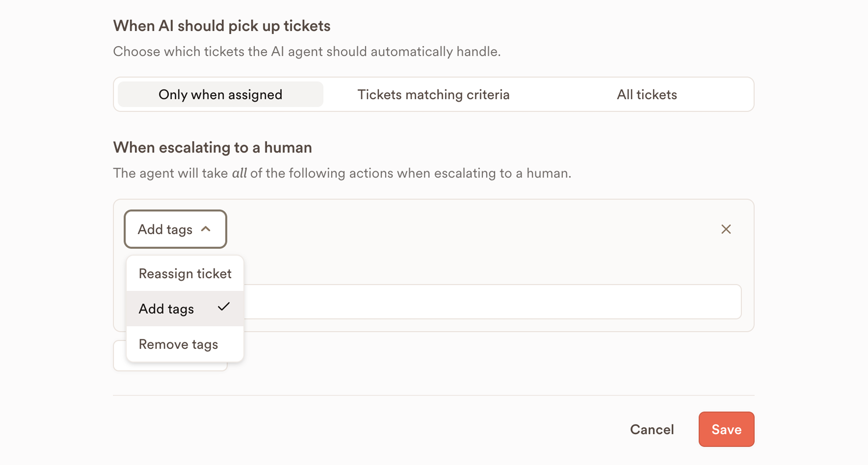Click the Choose which tickets description text
868x465 pixels.
[x=307, y=52]
